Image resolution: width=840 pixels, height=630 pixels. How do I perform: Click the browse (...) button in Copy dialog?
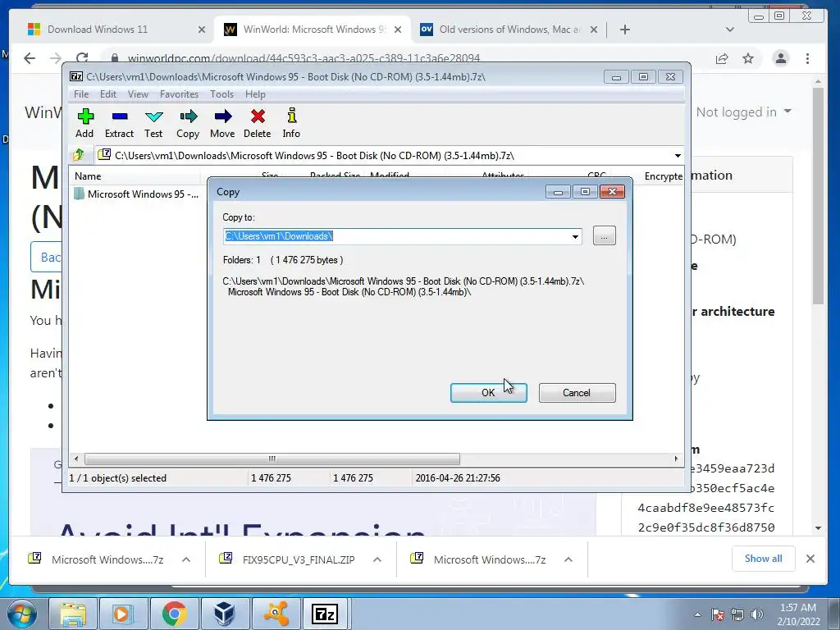605,236
